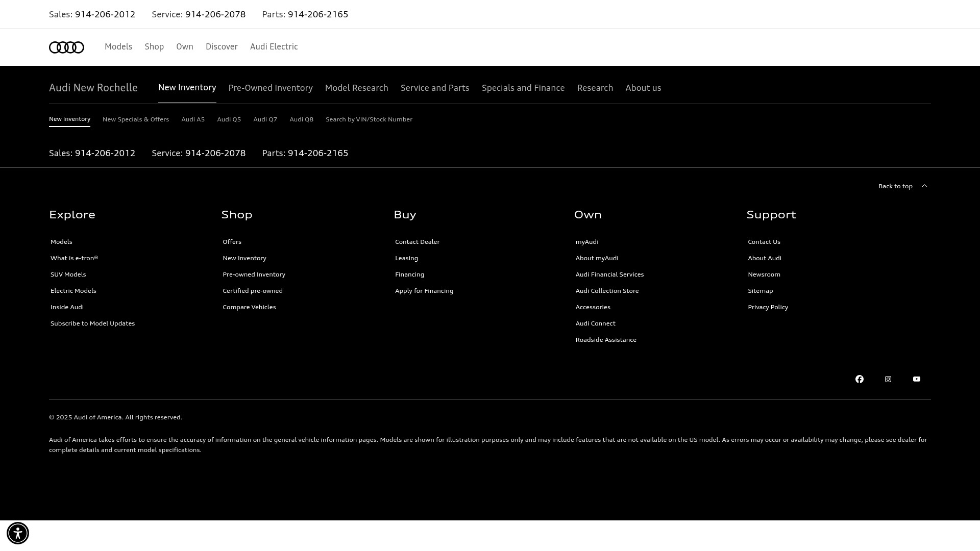Open Audi Connect footer link

[x=595, y=323]
